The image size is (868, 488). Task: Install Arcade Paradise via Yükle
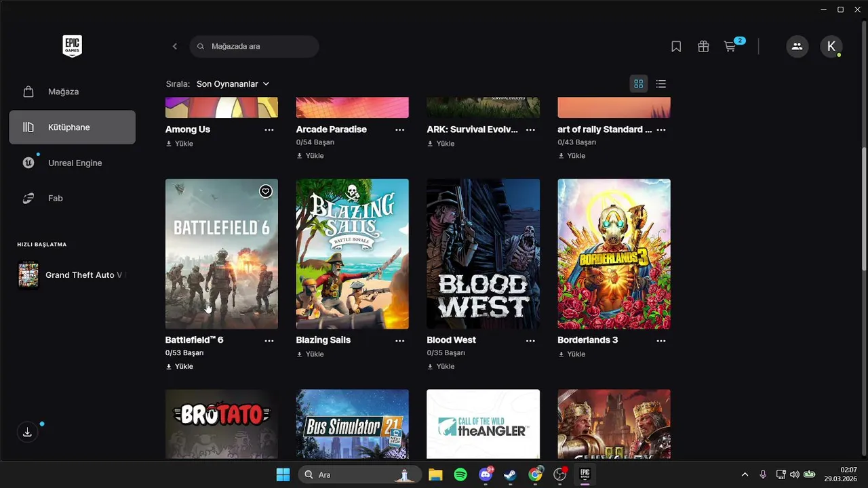coord(311,156)
